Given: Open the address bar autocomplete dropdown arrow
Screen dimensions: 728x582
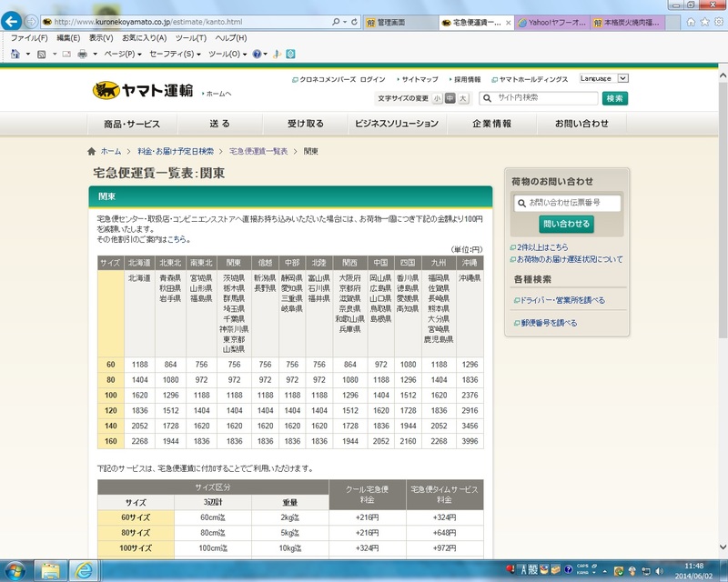Looking at the screenshot, I should 345,22.
